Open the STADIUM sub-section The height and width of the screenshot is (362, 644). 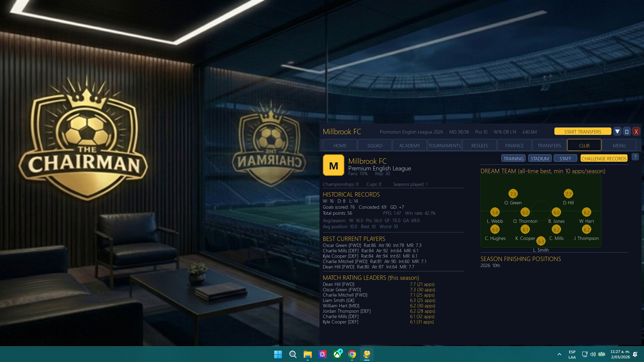tap(540, 159)
